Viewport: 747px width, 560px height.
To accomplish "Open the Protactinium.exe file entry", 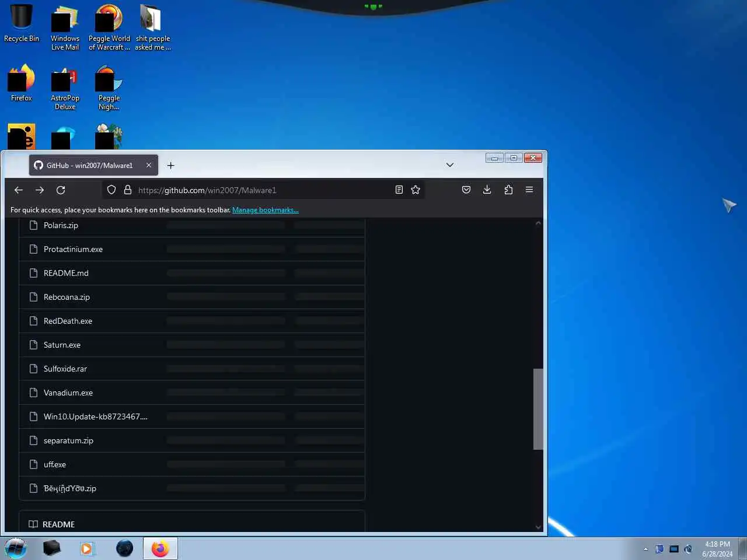I will pos(73,249).
